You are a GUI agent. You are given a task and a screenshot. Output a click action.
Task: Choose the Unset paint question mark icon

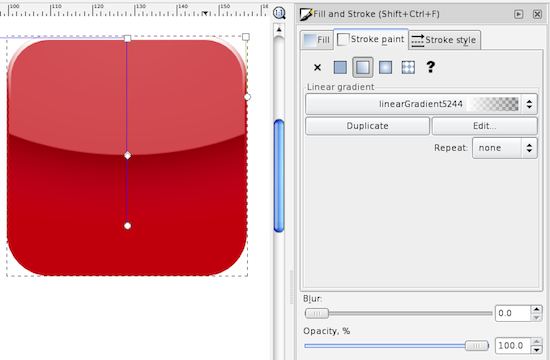click(x=430, y=67)
